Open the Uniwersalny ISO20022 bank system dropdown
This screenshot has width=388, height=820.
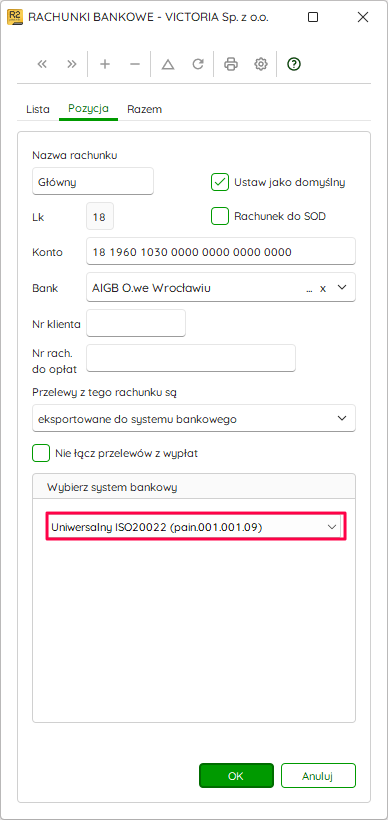point(196,527)
